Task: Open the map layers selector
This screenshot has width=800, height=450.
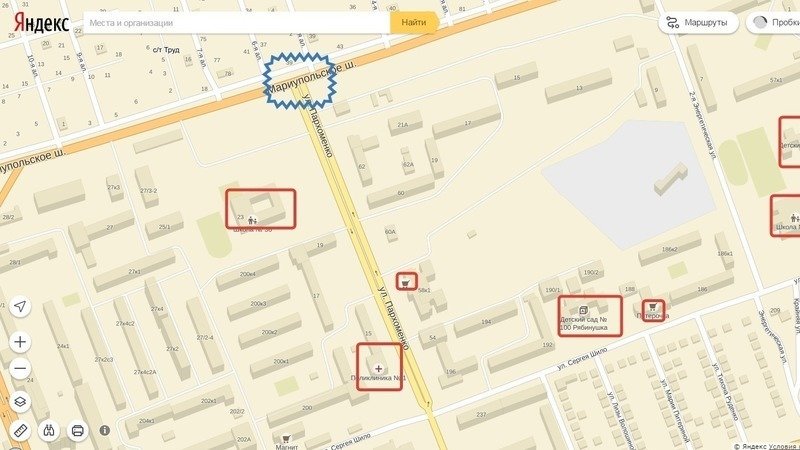Action: click(20, 402)
